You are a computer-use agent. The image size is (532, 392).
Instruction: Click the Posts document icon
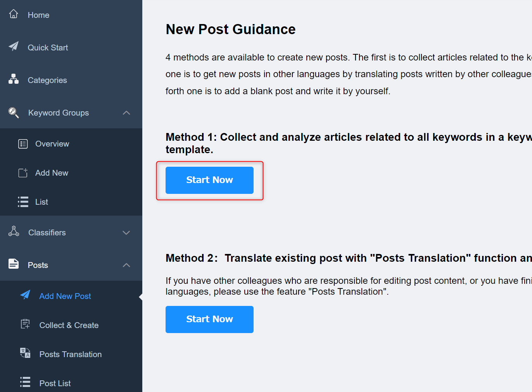[14, 264]
